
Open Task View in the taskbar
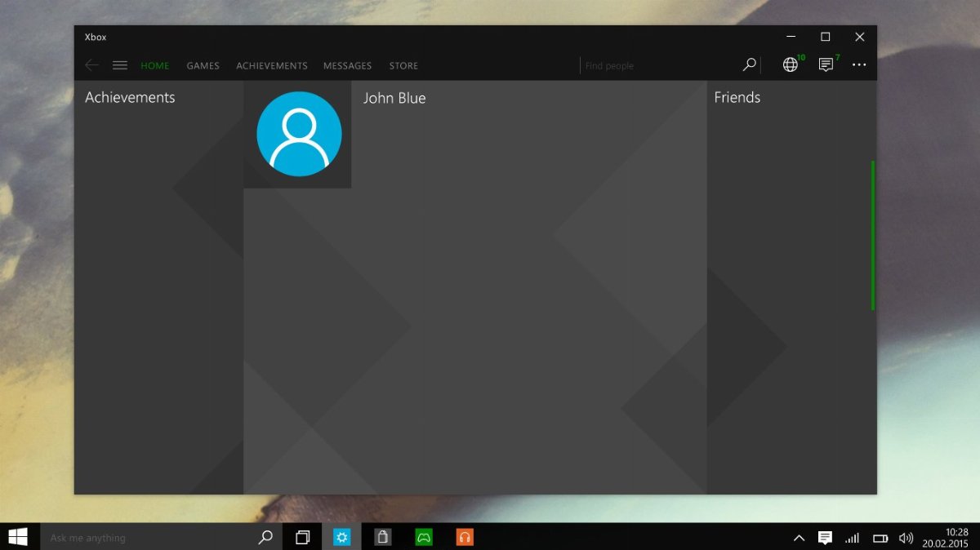(303, 538)
